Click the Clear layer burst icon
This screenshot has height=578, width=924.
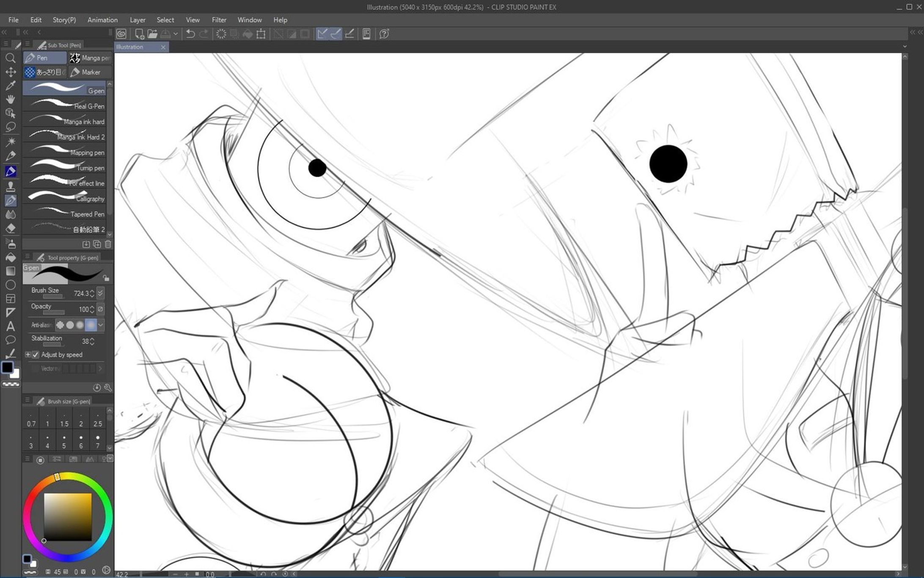pos(221,34)
